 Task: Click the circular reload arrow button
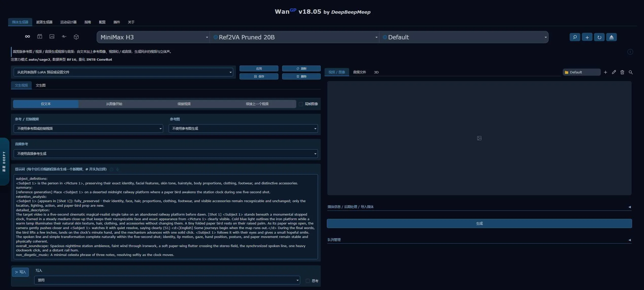point(599,37)
